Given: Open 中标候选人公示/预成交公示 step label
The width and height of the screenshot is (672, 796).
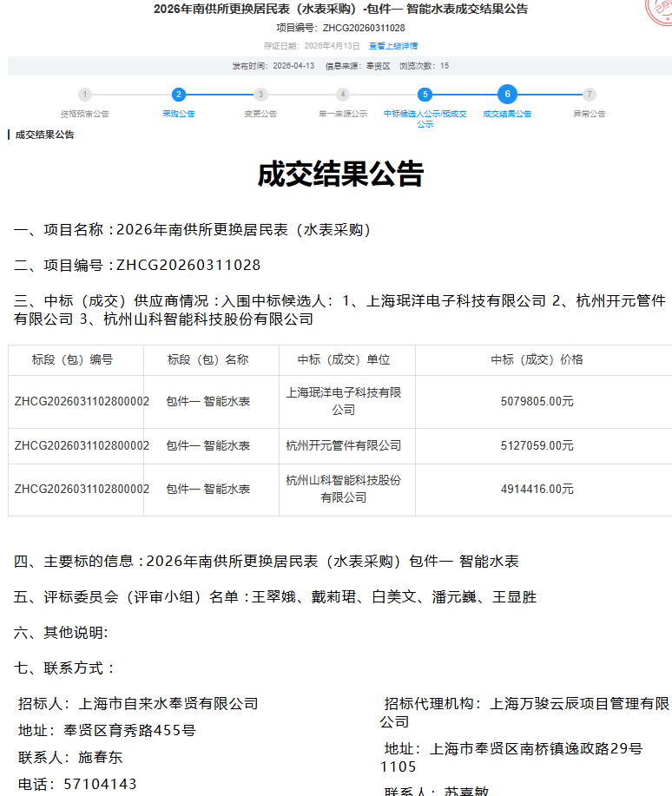Looking at the screenshot, I should (x=425, y=119).
